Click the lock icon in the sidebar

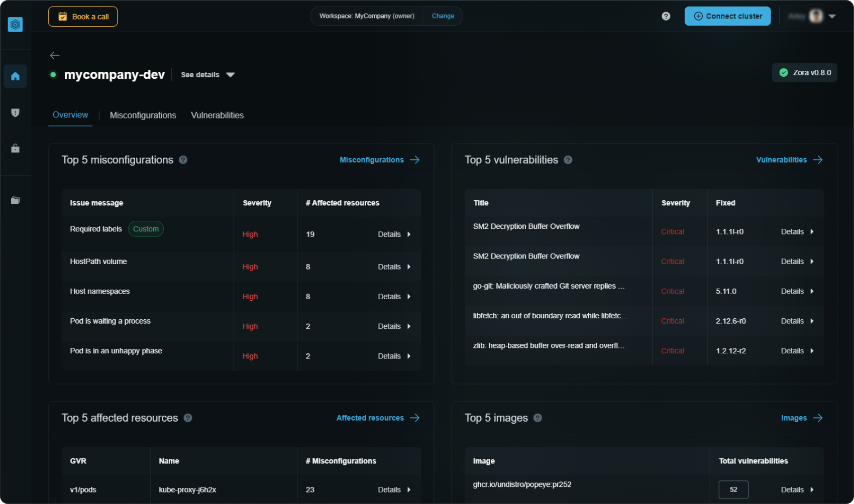pyautogui.click(x=15, y=149)
